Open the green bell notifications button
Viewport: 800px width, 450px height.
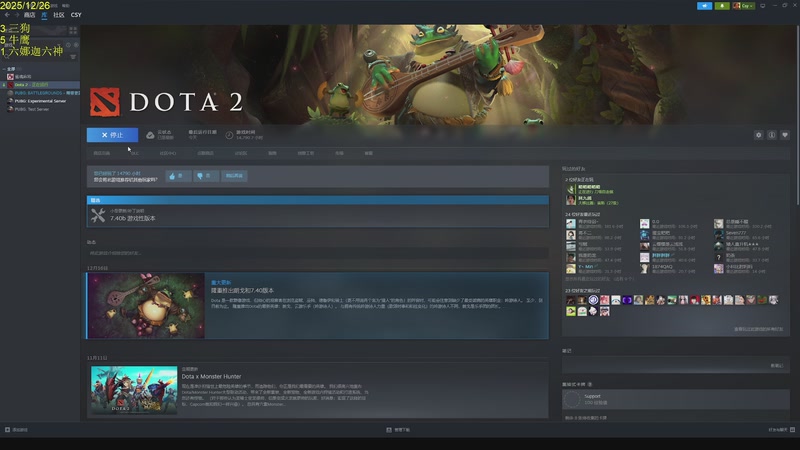(721, 6)
